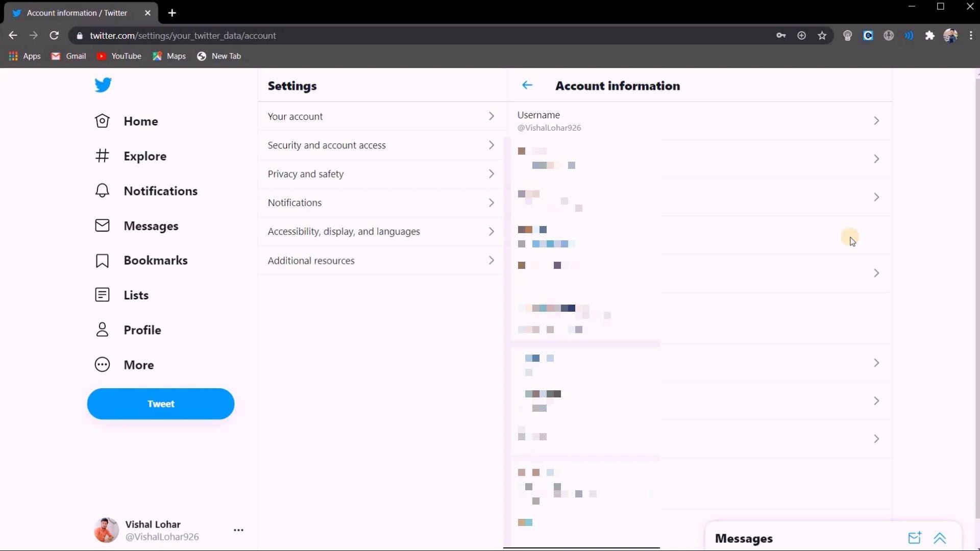Open Bookmarks in the sidebar
980x551 pixels.
coord(155,260)
